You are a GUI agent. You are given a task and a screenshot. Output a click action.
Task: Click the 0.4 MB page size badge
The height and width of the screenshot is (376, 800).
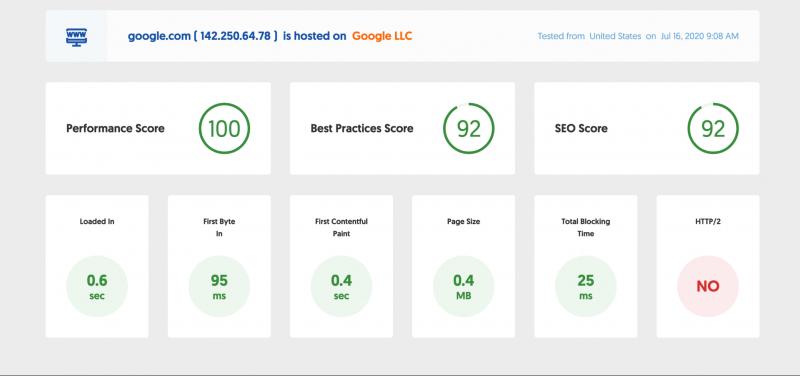(463, 286)
